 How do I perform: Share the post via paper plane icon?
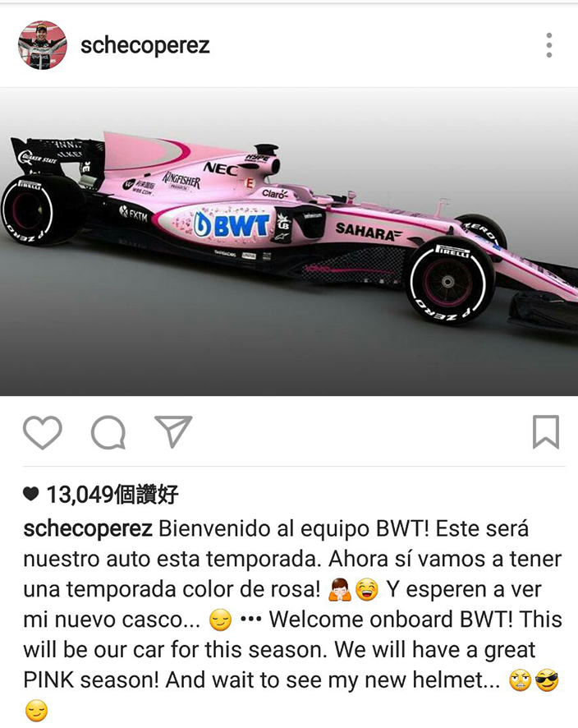(x=173, y=431)
